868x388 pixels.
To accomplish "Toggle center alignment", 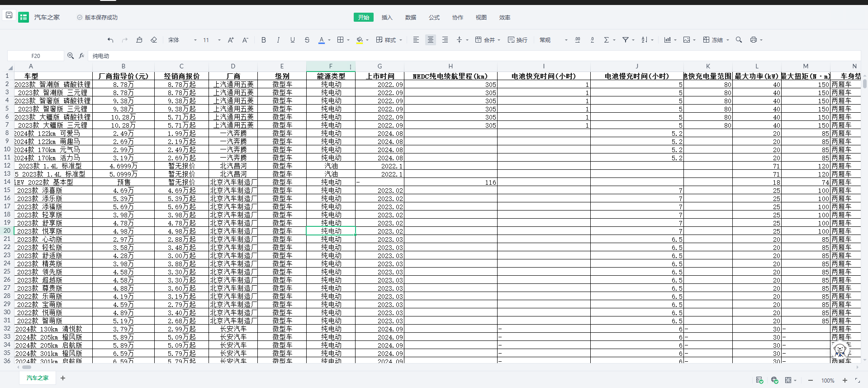I will click(431, 40).
